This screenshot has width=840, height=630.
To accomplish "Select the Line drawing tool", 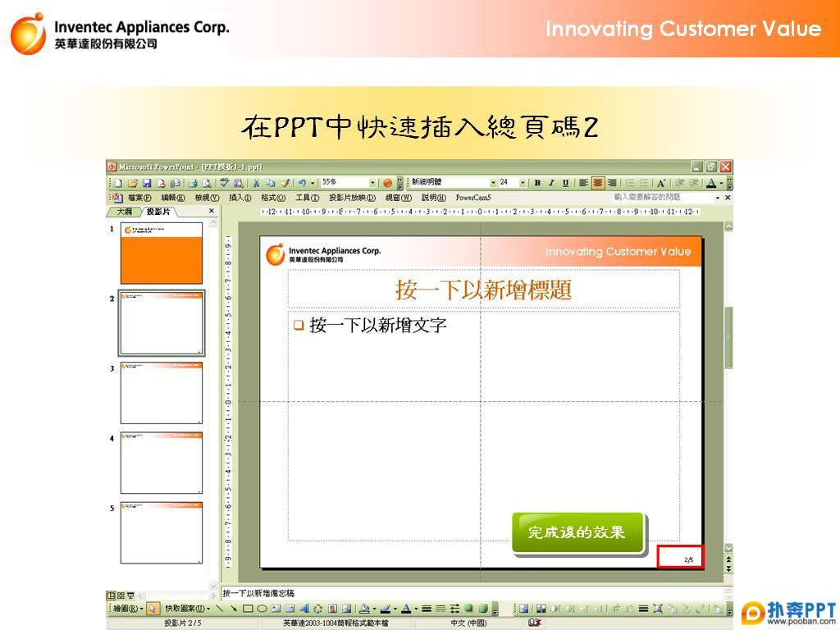I will pyautogui.click(x=220, y=609).
